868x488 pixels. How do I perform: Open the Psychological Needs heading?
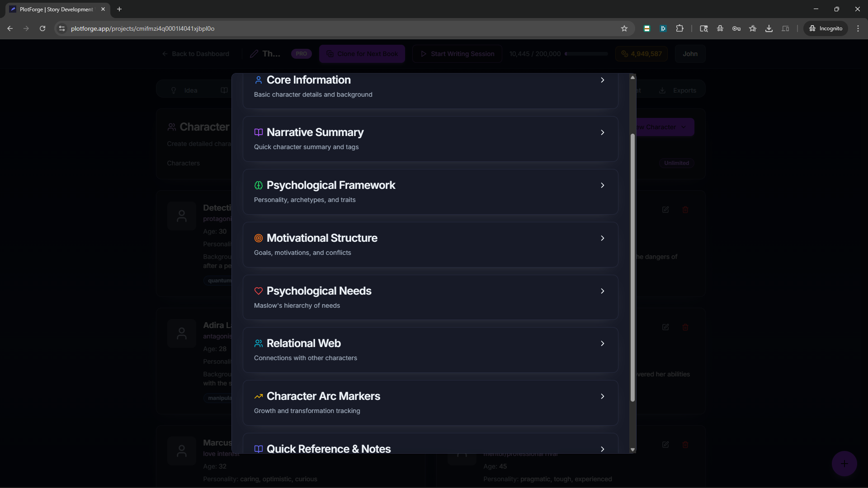point(319,291)
